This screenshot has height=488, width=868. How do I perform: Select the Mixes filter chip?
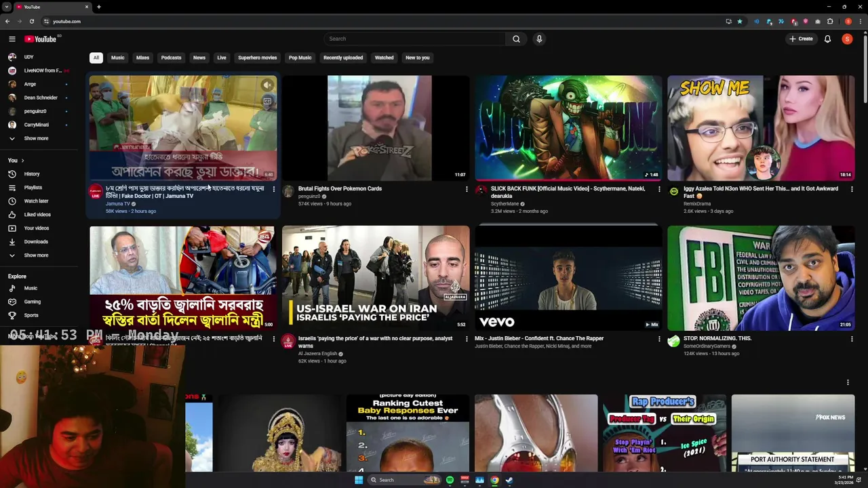tap(142, 58)
